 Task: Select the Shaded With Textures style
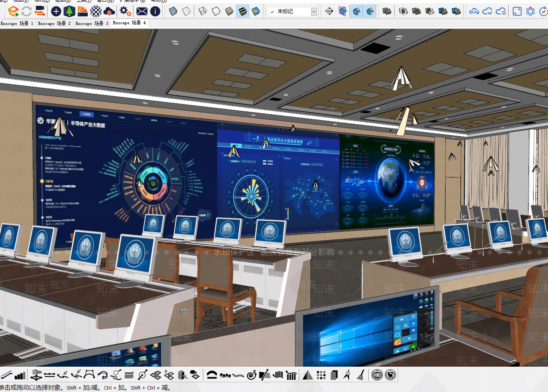click(243, 12)
